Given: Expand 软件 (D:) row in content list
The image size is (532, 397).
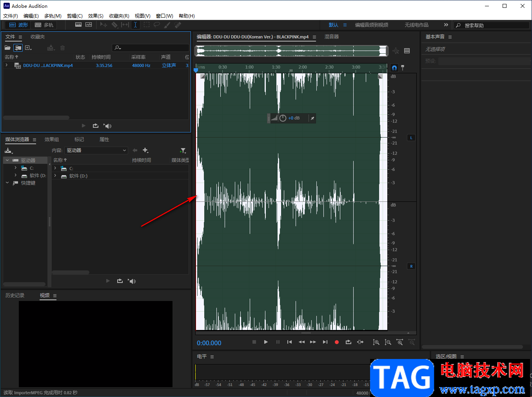Looking at the screenshot, I should click(55, 176).
